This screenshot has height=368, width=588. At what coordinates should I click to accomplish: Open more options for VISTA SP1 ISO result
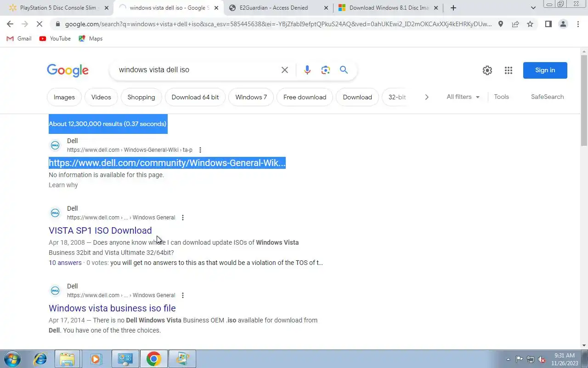click(183, 218)
